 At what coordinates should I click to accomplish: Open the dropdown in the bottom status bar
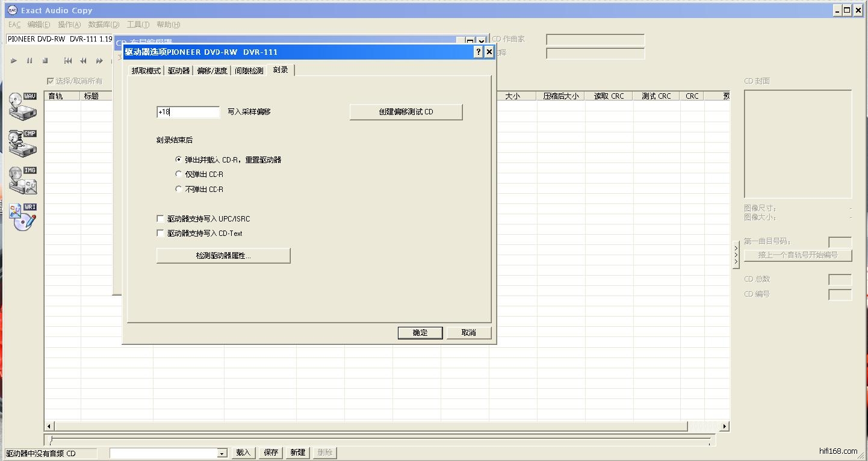(222, 453)
